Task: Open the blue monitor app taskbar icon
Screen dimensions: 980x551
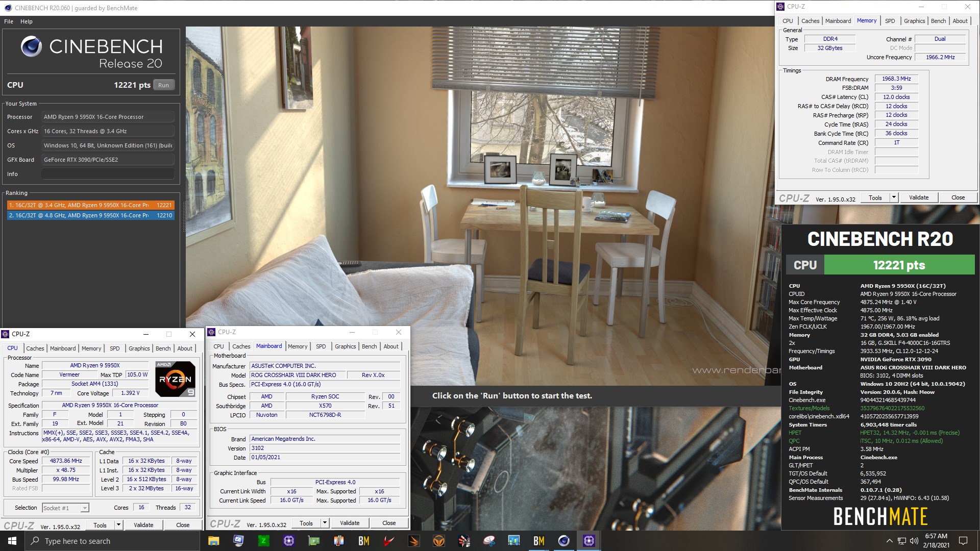Action: point(238,541)
